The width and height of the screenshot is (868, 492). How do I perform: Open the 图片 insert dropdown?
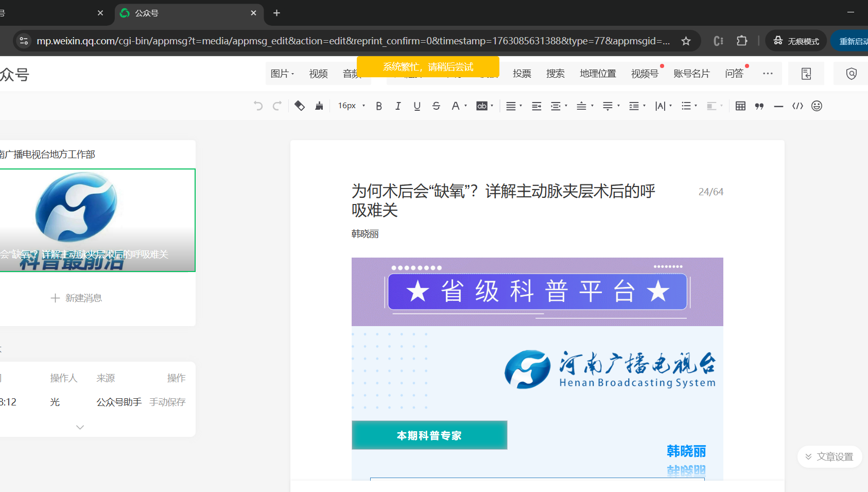tap(282, 74)
